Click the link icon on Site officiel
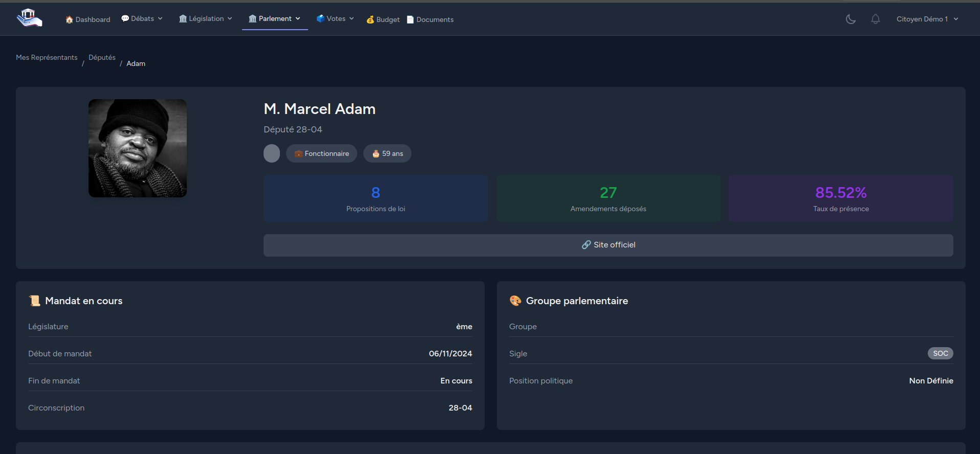The height and width of the screenshot is (454, 980). tap(586, 245)
